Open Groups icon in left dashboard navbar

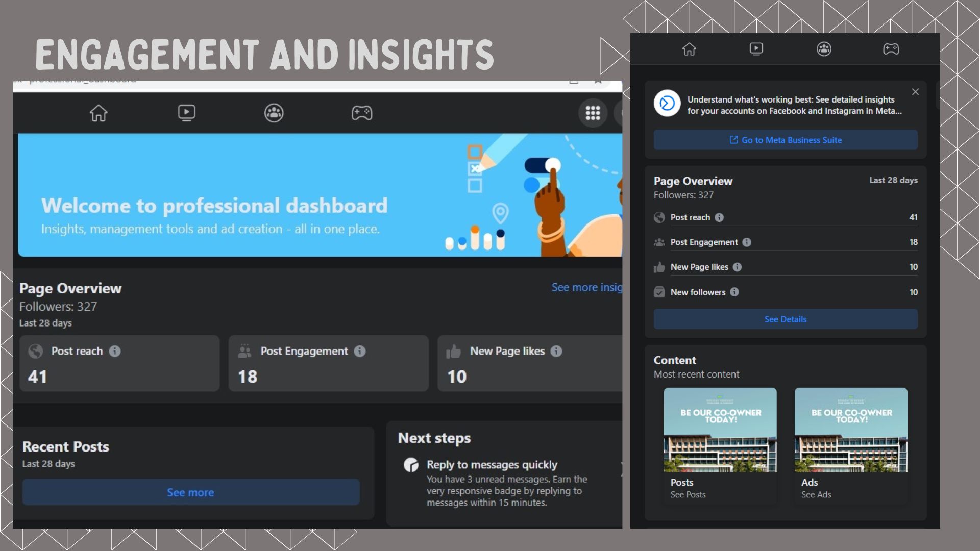(274, 113)
